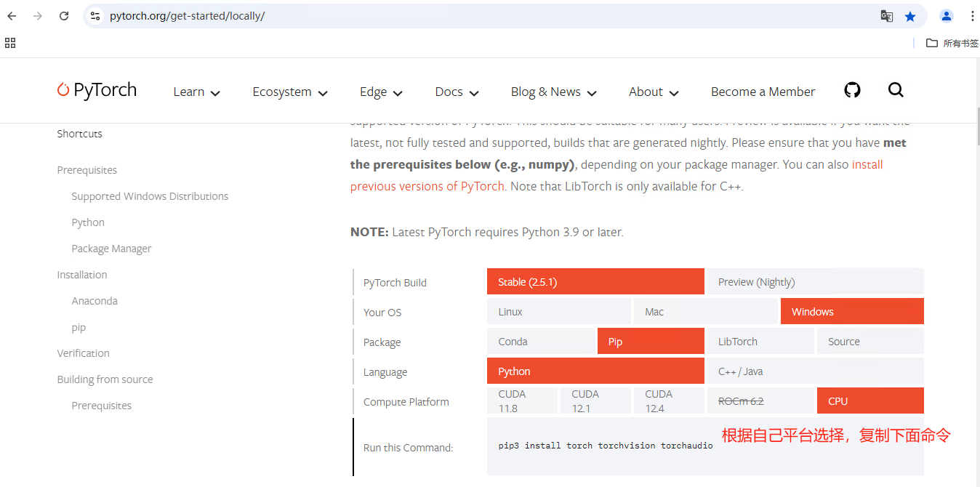Open Chrome three-dot menu
Viewport: 980px width, 487px height.
(x=972, y=16)
